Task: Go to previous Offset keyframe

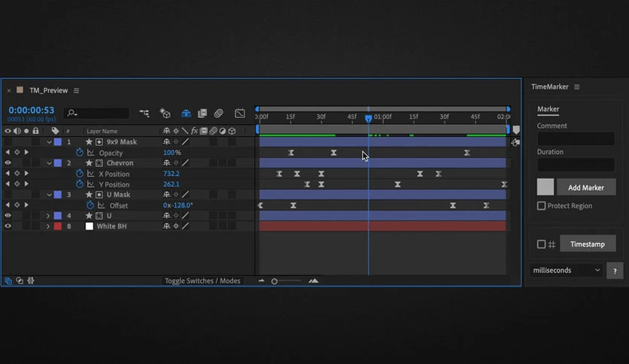Action: click(8, 205)
